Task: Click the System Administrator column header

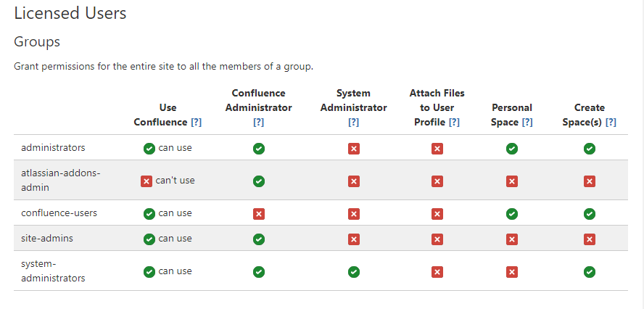Action: tap(354, 101)
